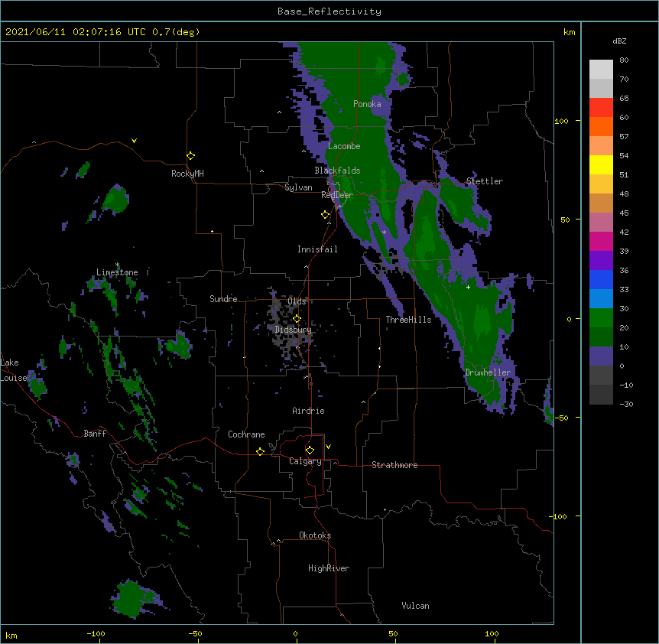Click the Drumheller label
The height and width of the screenshot is (644, 659).
coord(488,372)
